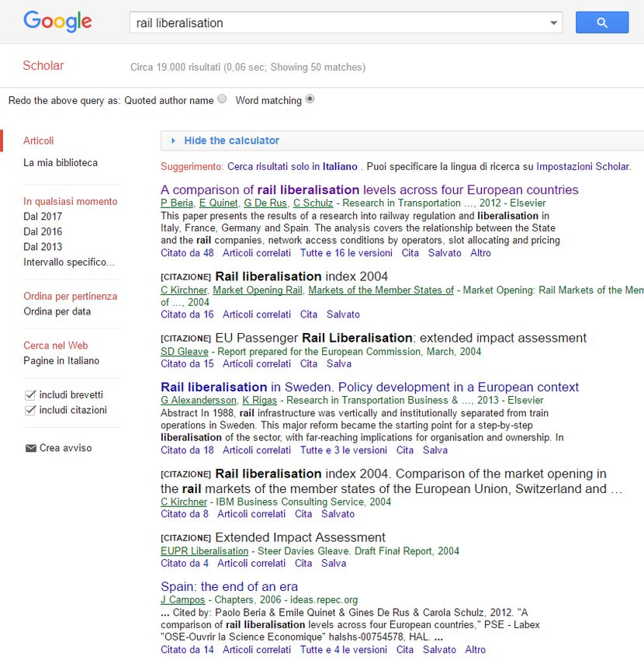Click Altro under the Spain result
Screen dimensions: 644x660
[476, 650]
